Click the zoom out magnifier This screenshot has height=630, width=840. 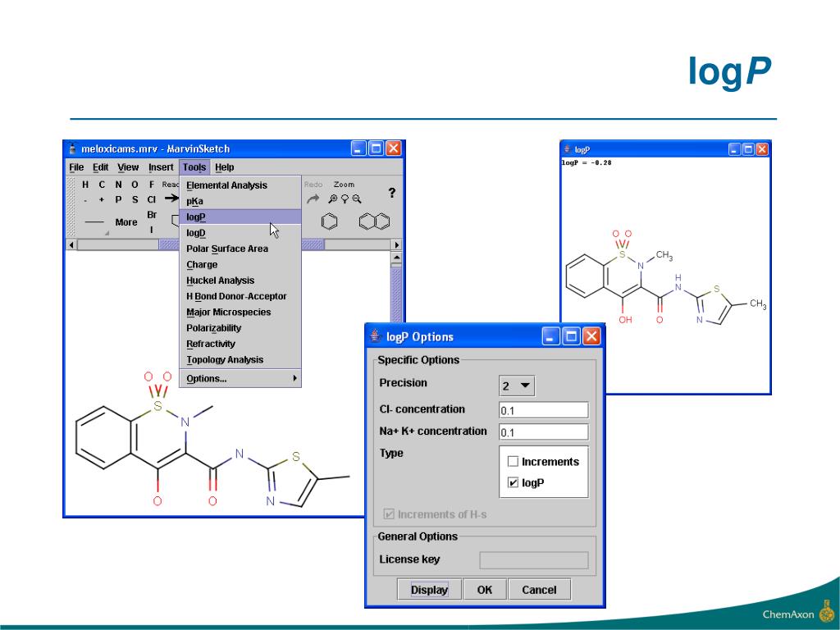(x=357, y=199)
